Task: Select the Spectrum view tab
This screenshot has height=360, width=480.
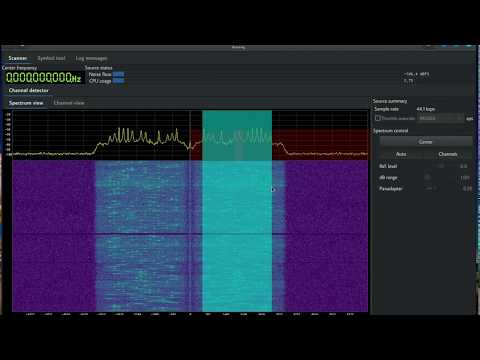Action: tap(26, 103)
